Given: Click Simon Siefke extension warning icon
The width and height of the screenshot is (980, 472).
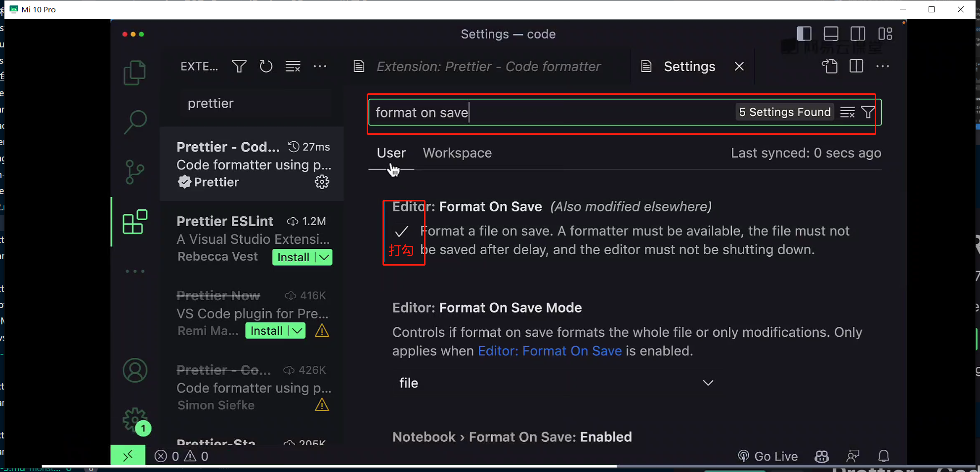Looking at the screenshot, I should click(322, 405).
